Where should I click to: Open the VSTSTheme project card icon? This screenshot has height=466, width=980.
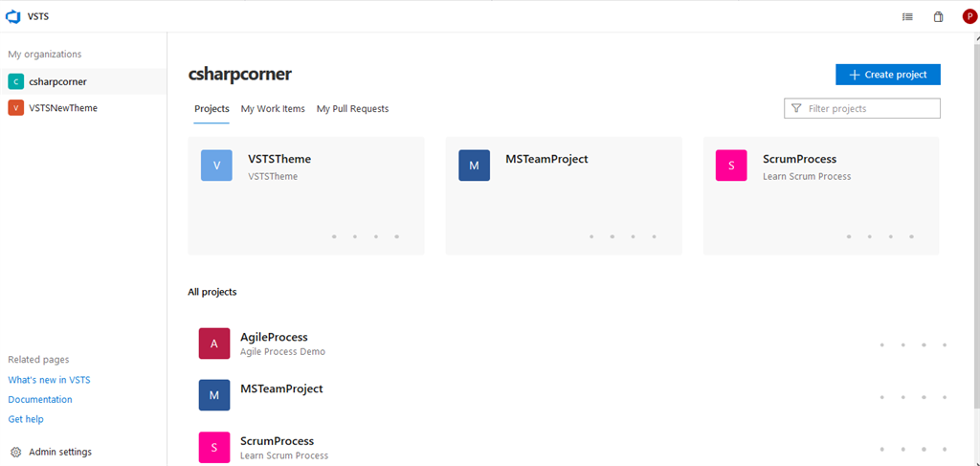tap(216, 166)
